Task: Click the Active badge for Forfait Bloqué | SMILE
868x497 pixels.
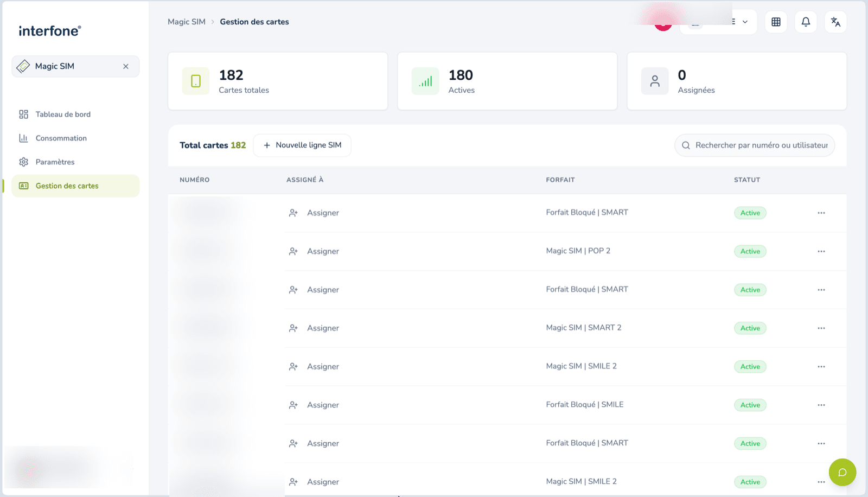Action: (x=750, y=405)
